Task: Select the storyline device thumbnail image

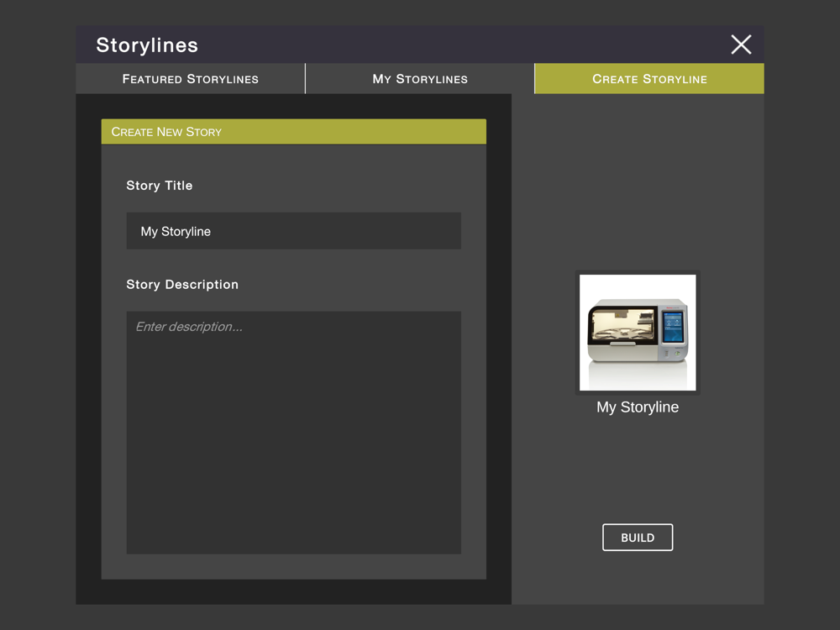Action: (x=638, y=333)
